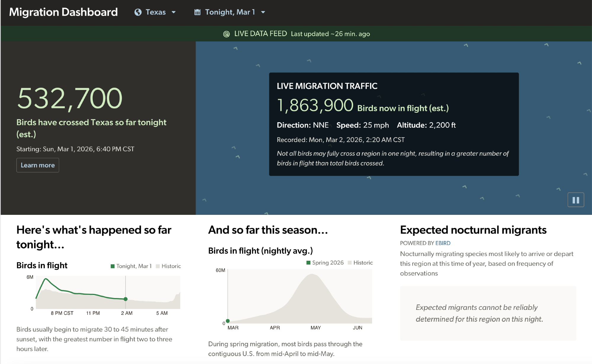This screenshot has width=592, height=364.
Task: Click the 532,700 birds crossed figure
Action: coord(70,99)
